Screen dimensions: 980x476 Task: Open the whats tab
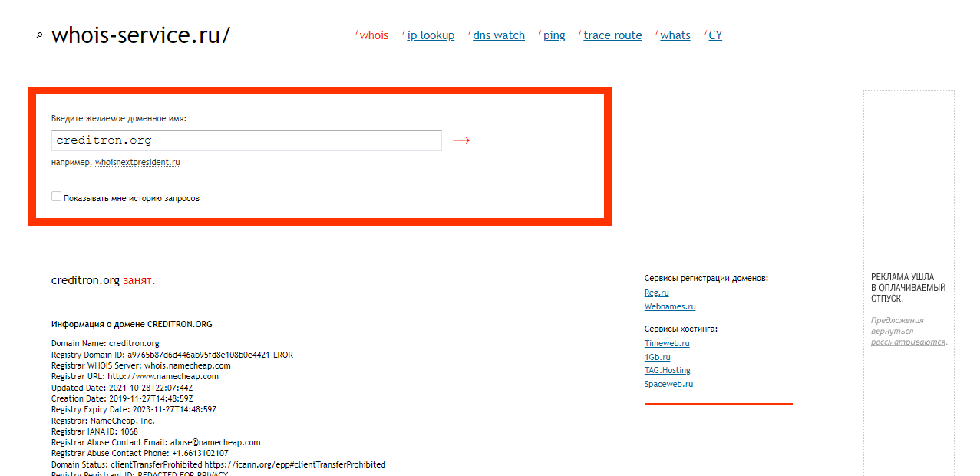[675, 35]
